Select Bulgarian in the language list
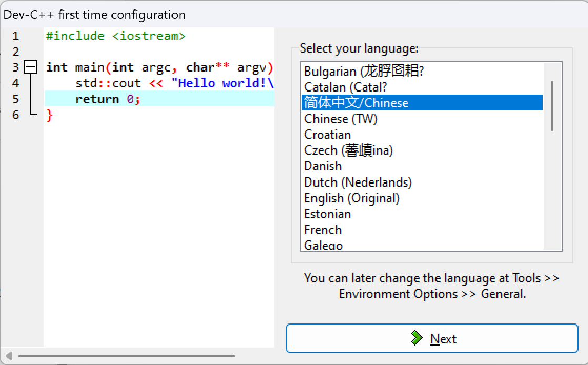588x365 pixels. [422, 71]
